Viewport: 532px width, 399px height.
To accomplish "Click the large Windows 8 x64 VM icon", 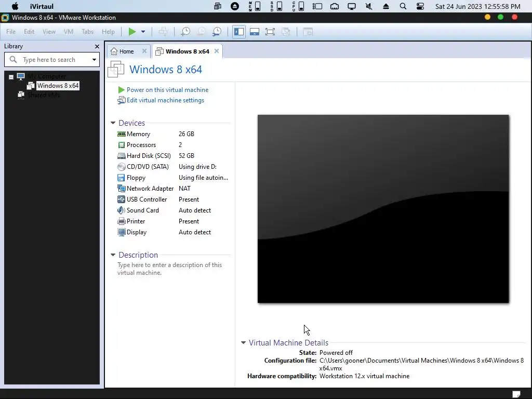I will [x=116, y=69].
